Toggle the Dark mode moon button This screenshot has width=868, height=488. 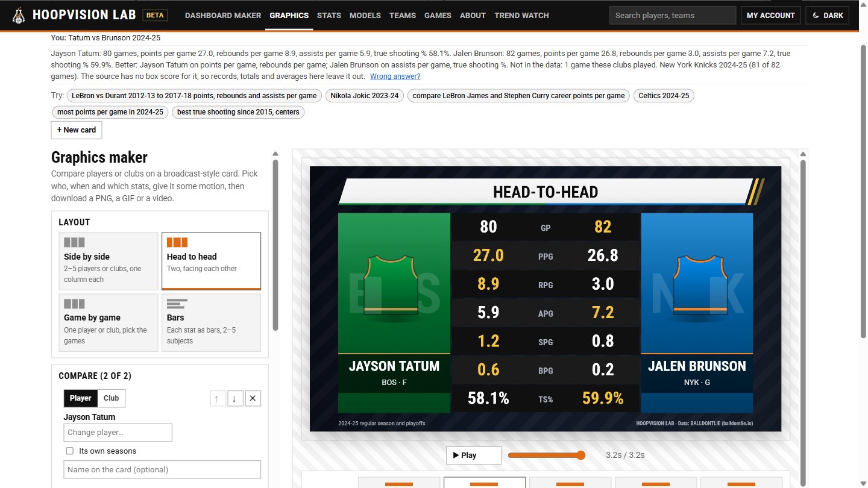click(827, 15)
